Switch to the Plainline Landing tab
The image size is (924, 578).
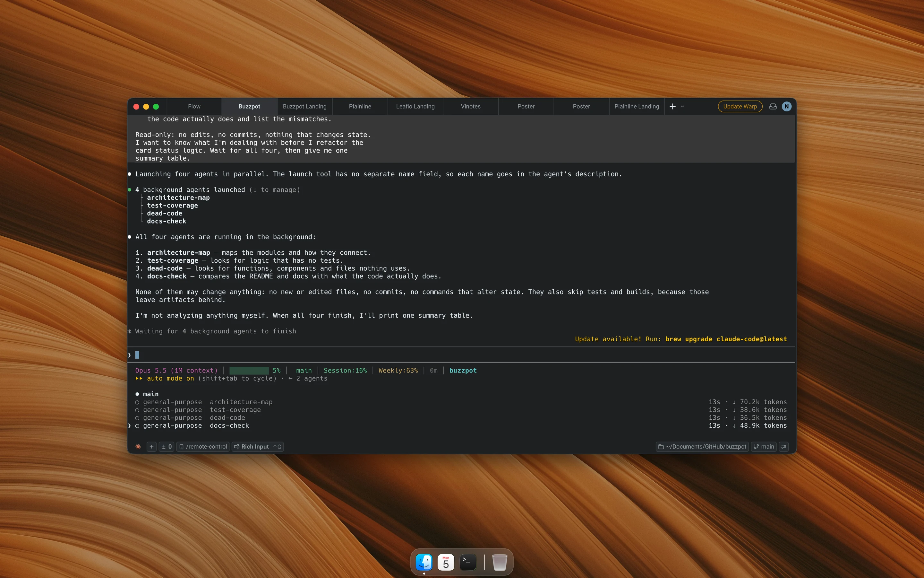point(637,106)
